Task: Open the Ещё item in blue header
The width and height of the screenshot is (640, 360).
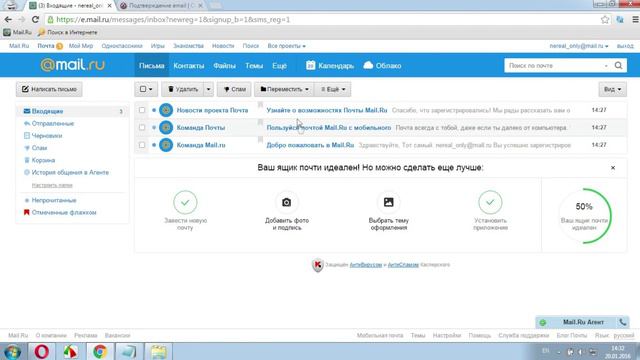Action: [x=279, y=65]
